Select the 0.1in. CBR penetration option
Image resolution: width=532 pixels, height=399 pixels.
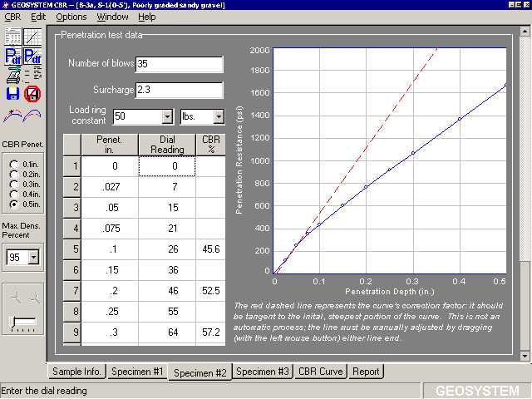13,165
